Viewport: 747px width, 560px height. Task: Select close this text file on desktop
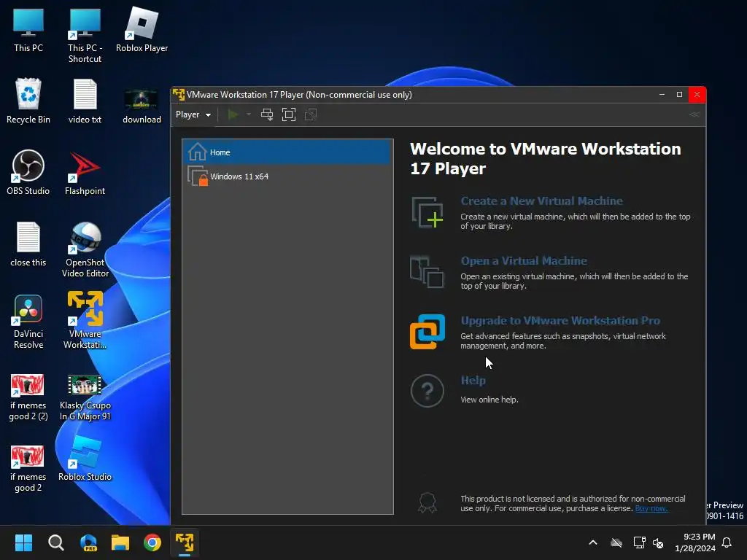pos(28,244)
